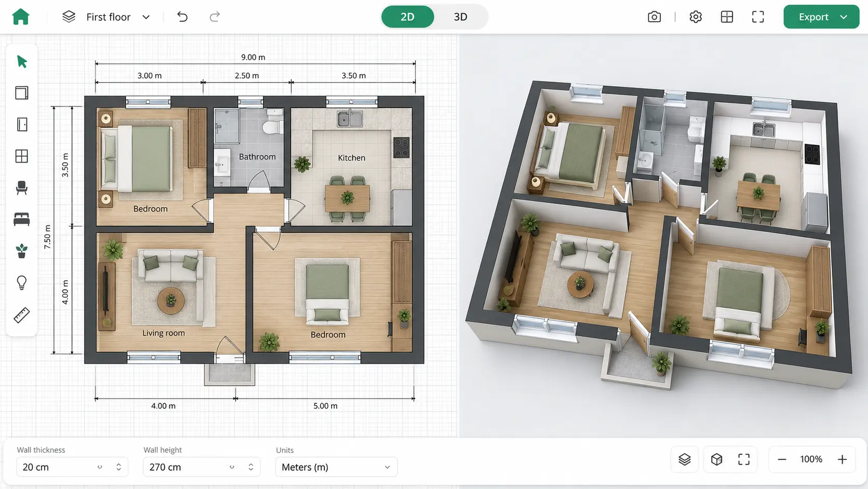Switch to 3D view
The width and height of the screenshot is (868, 489).
pos(460,17)
